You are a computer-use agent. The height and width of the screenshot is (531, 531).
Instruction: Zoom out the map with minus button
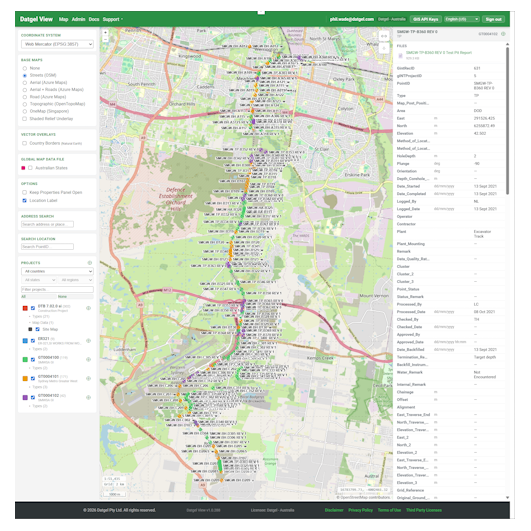coord(105,39)
